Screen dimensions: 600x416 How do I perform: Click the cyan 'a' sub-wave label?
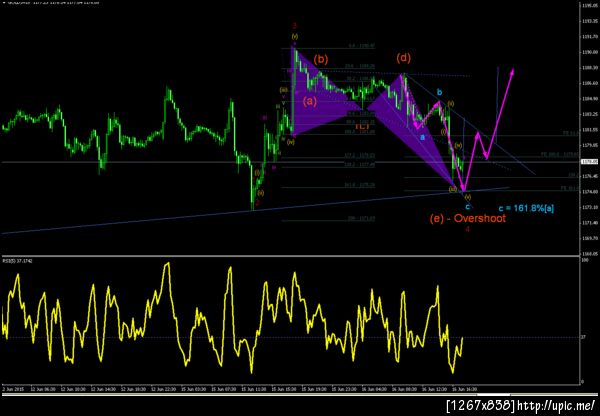422,137
